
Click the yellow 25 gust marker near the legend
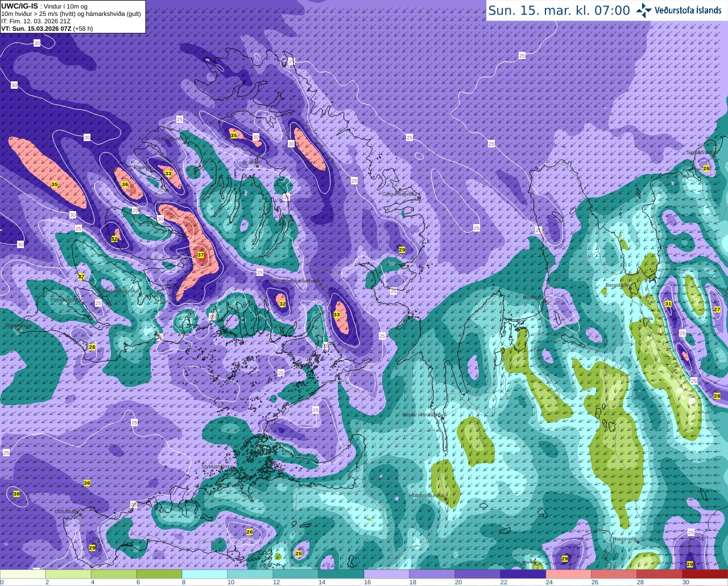[x=299, y=553]
